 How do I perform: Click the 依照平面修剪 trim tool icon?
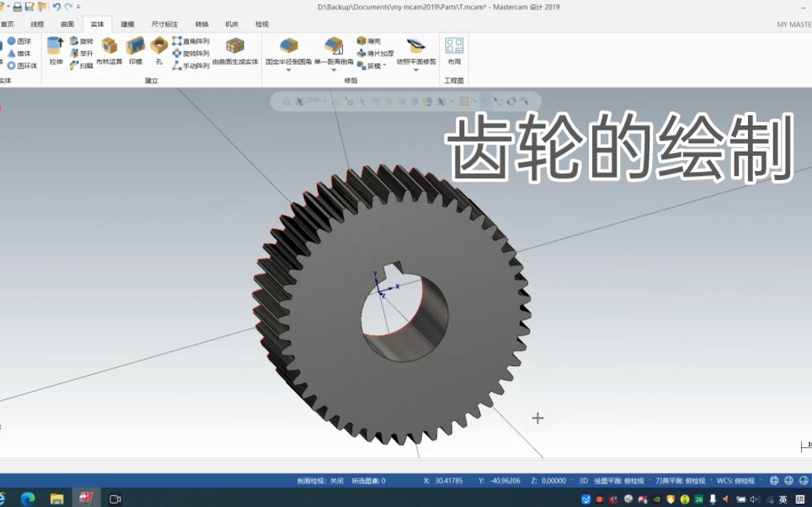[416, 46]
